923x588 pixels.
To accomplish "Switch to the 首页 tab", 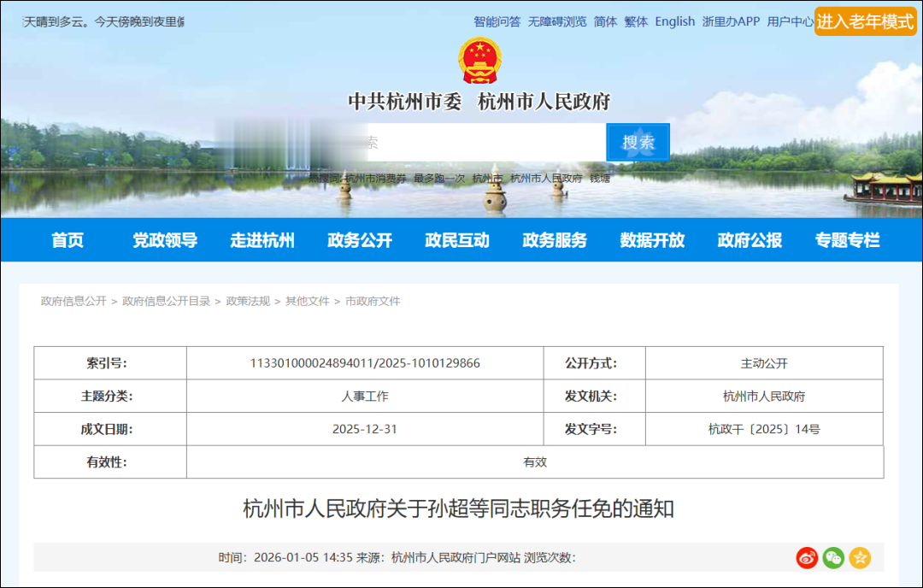I will click(67, 240).
